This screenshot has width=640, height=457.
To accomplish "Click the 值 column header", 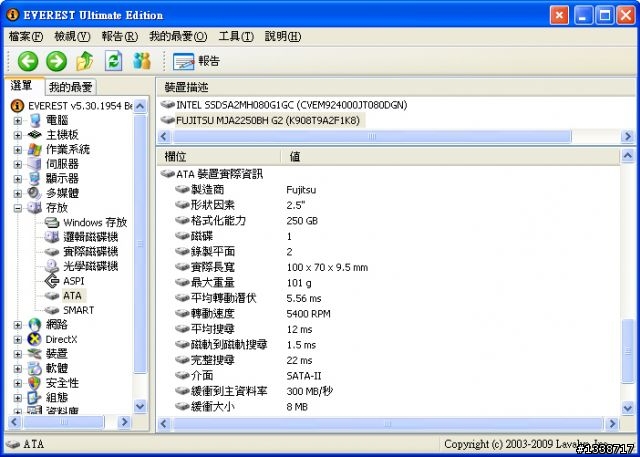I will (450, 157).
